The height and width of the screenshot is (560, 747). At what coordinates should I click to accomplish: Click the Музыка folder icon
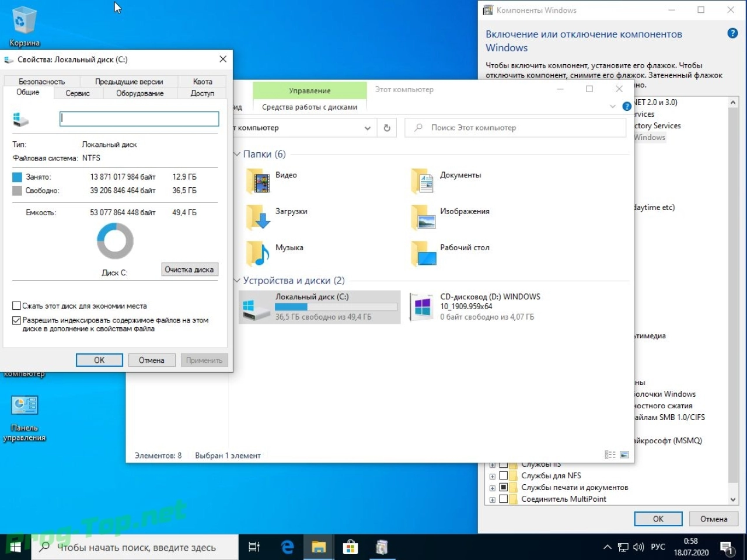click(257, 253)
